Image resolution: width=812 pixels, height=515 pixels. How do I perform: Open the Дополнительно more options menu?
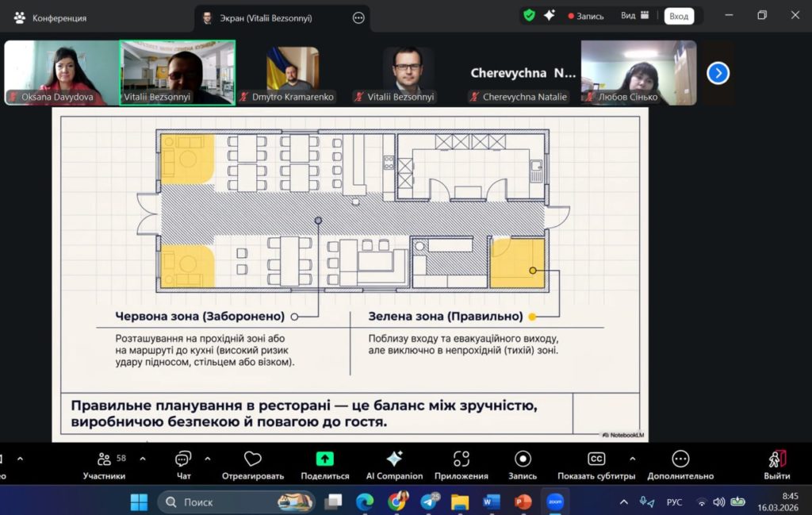point(680,459)
